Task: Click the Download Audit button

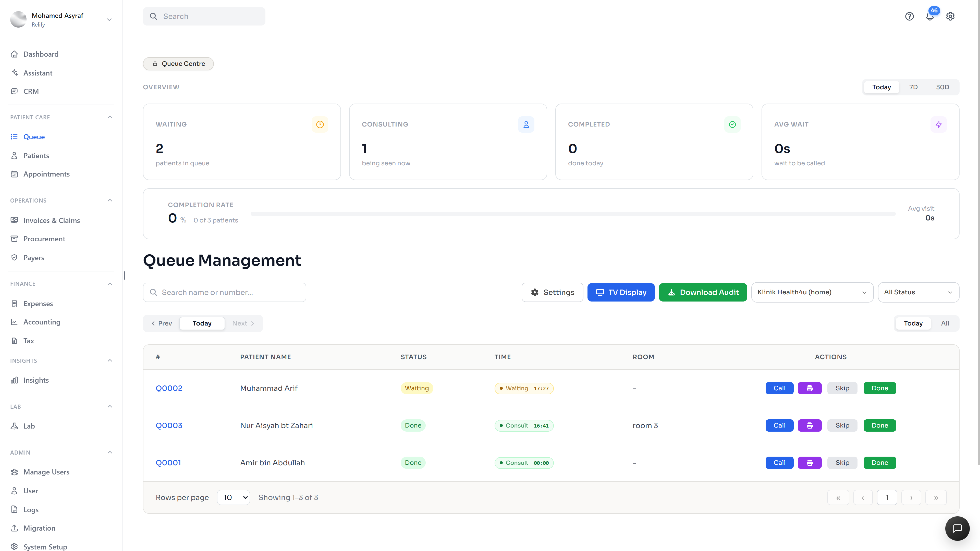Action: 703,292
